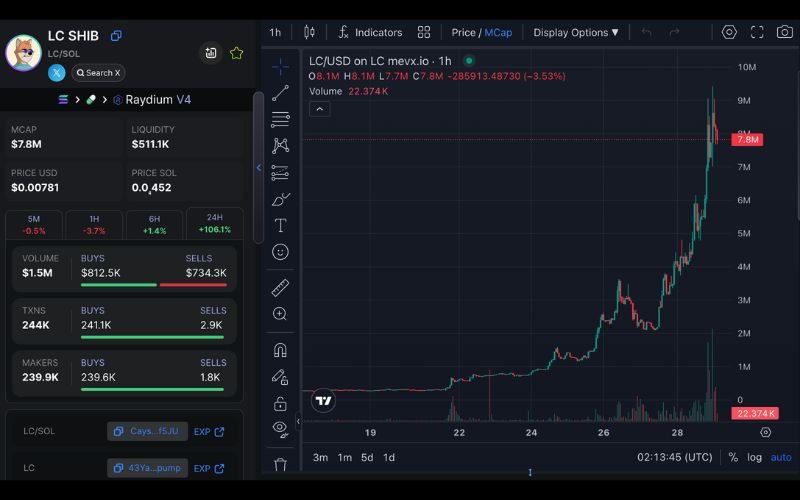The image size is (800, 500).
Task: Select the Text annotation tool
Action: click(280, 226)
